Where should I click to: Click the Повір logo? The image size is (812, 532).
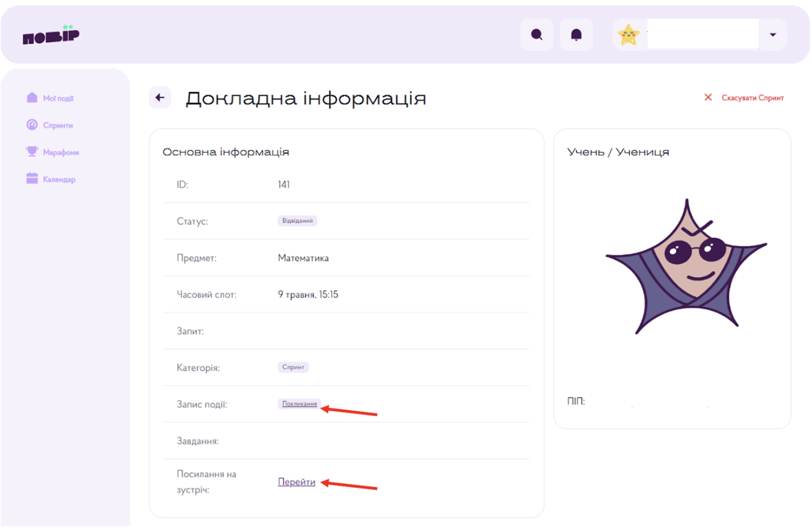51,35
